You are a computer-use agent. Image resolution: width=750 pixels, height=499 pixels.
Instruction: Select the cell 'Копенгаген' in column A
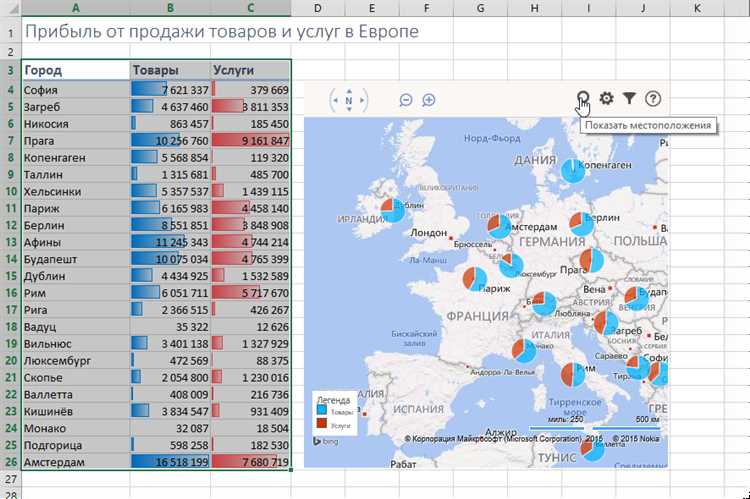76,157
